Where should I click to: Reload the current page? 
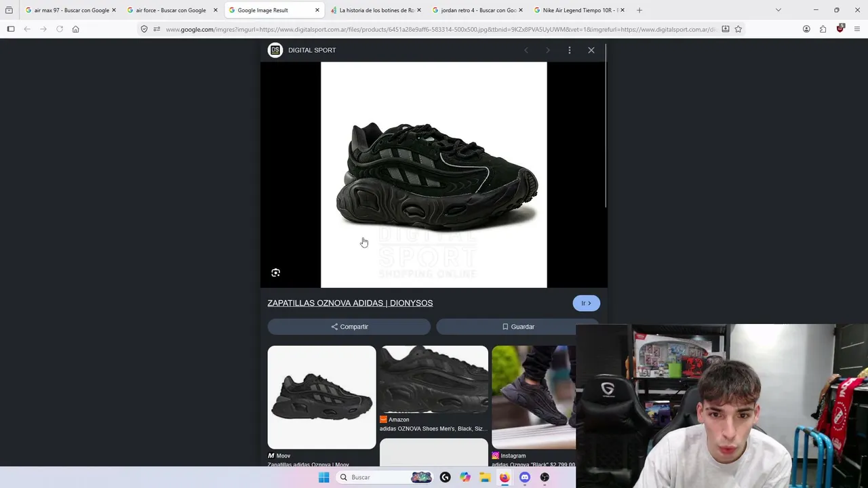[60, 29]
